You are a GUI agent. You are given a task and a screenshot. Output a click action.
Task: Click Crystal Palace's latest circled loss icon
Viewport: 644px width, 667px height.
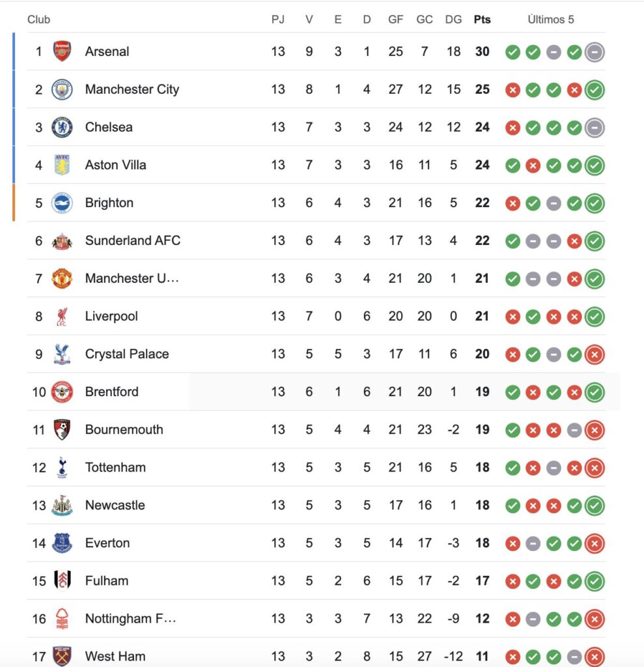tap(595, 354)
